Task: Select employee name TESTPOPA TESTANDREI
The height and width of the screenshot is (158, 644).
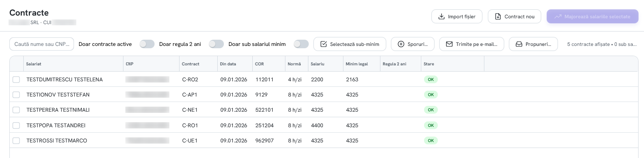Action: (56, 125)
